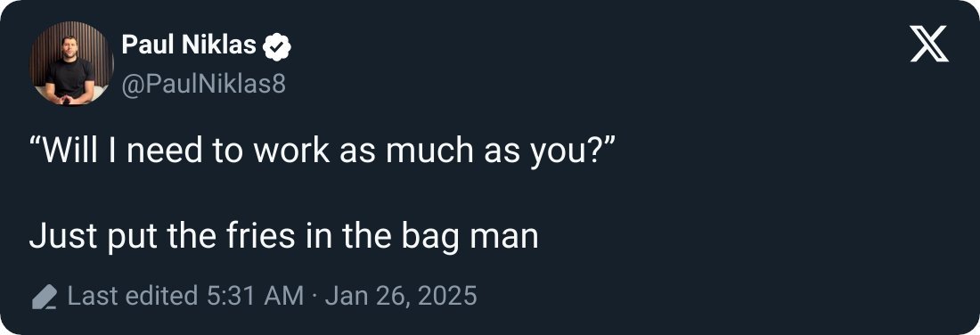
Task: Open Paul Niklas's profile picture
Action: tap(71, 63)
